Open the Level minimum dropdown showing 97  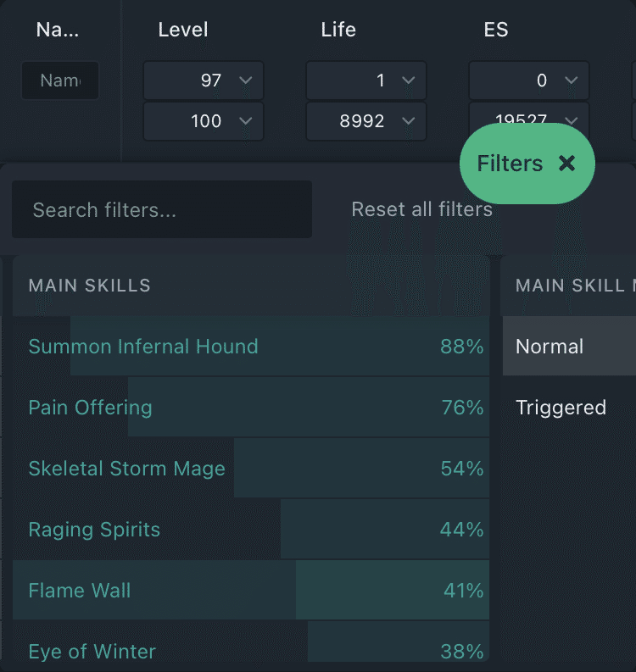point(204,81)
